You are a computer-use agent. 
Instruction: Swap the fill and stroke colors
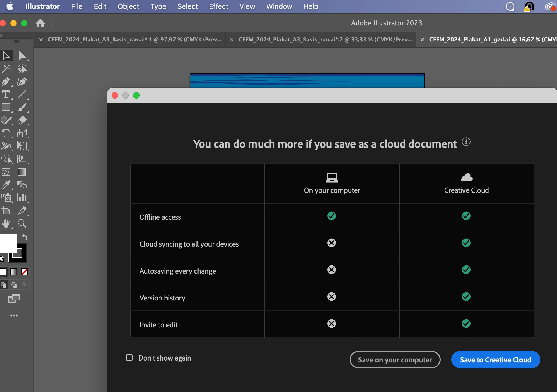pyautogui.click(x=25, y=237)
